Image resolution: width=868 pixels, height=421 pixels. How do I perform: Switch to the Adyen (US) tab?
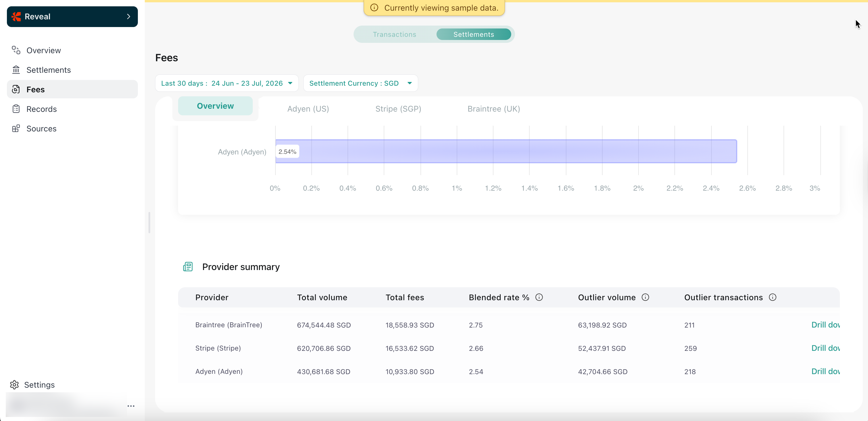coord(308,109)
